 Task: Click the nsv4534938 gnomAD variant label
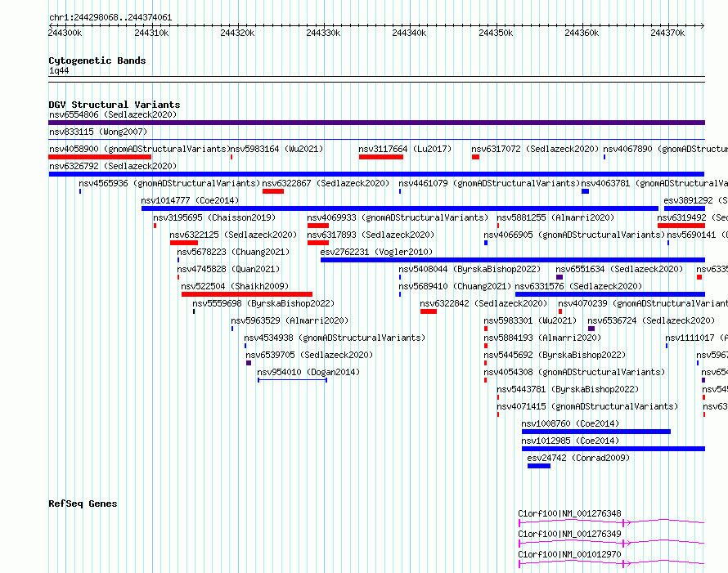335,338
